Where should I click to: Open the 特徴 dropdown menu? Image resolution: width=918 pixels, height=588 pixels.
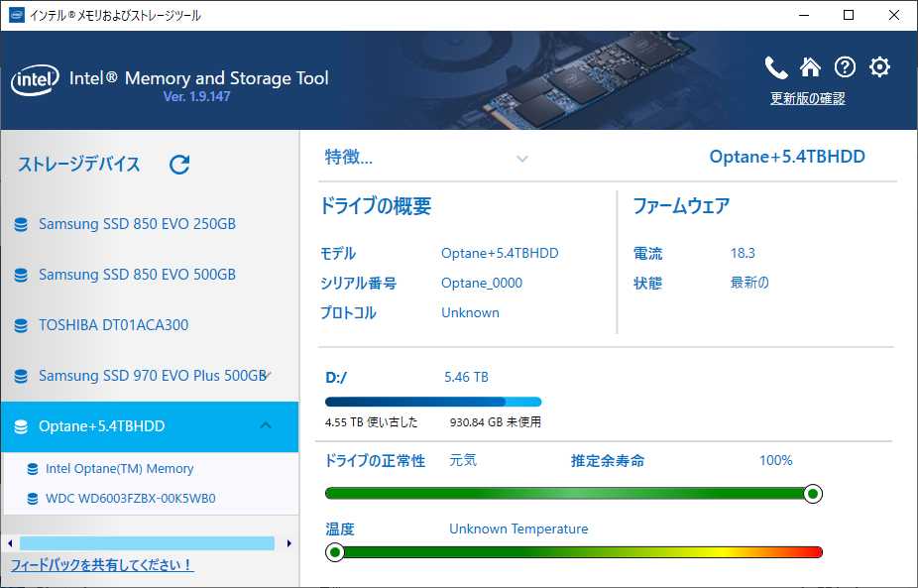tap(522, 159)
